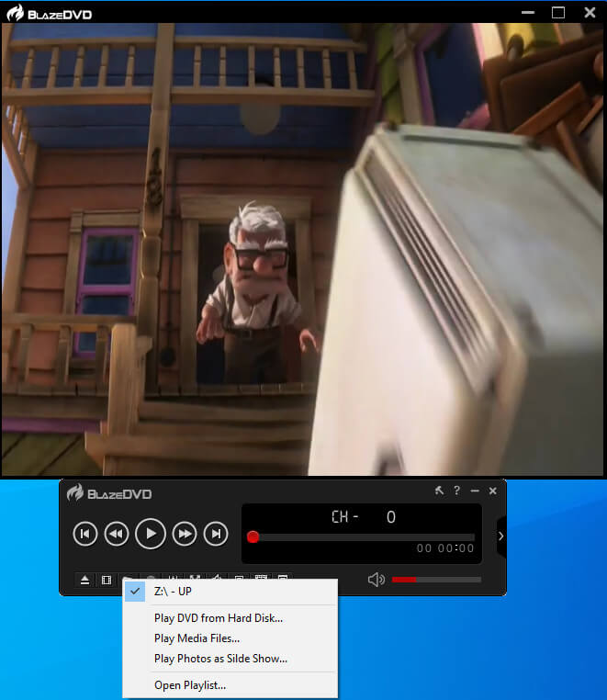Click the video playback area
This screenshot has height=700, width=607.
tap(303, 249)
